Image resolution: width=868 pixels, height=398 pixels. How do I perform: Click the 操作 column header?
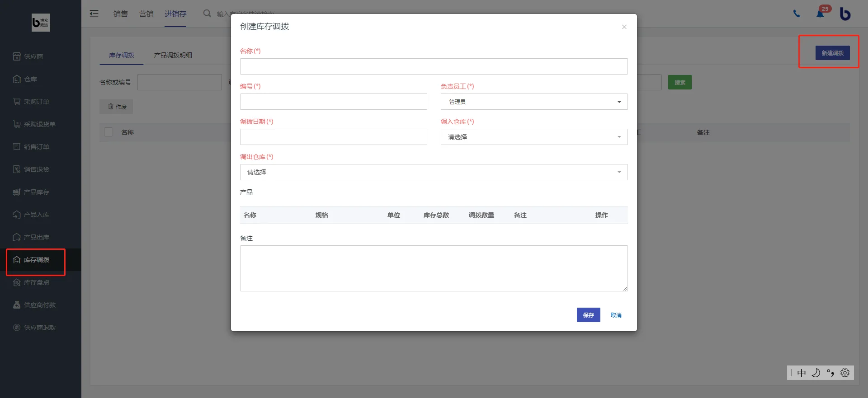tap(602, 215)
